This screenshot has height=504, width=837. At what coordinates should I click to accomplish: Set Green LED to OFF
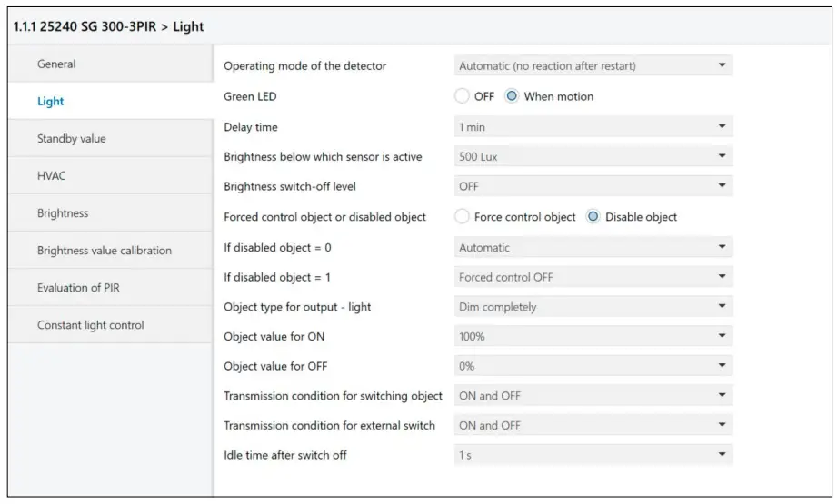tap(463, 96)
